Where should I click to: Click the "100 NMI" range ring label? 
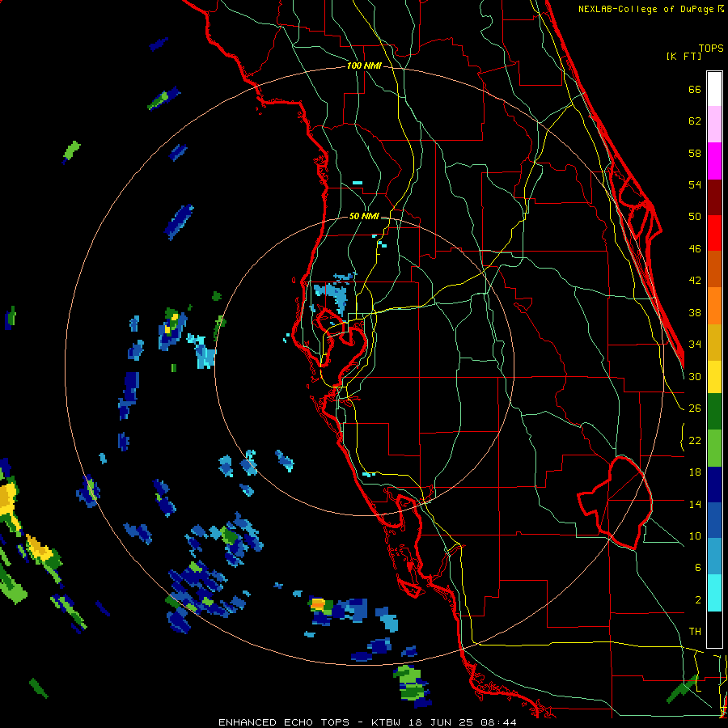[x=364, y=66]
